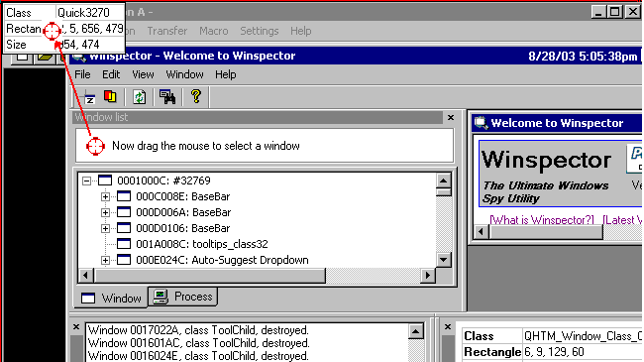Click the QHTM_Window_Class value cell
The height and width of the screenshot is (362, 644).
(x=583, y=336)
